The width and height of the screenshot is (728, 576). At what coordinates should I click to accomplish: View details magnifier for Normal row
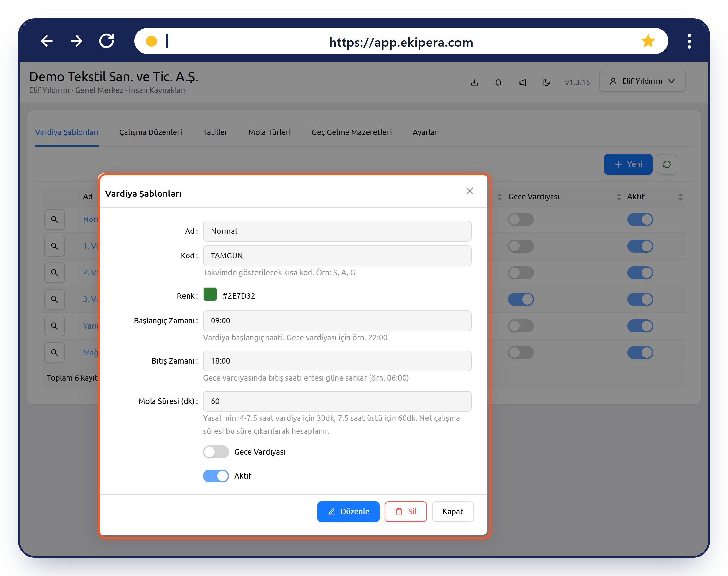coord(54,219)
